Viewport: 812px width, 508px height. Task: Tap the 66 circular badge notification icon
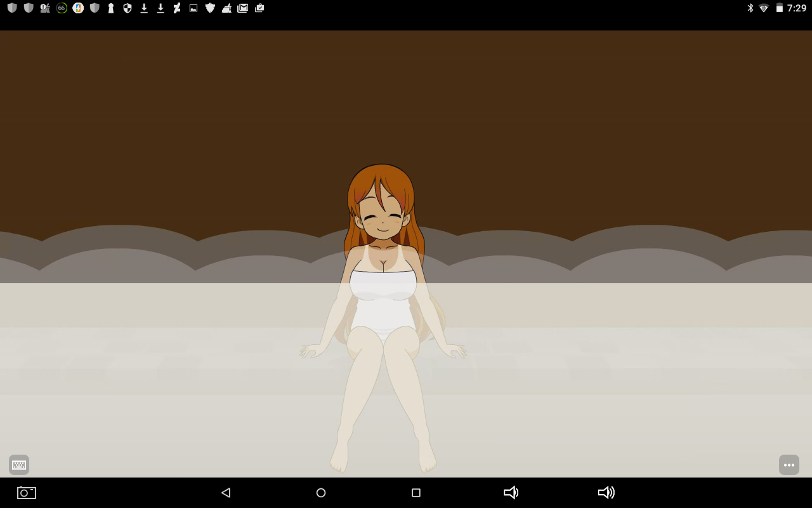click(x=62, y=8)
